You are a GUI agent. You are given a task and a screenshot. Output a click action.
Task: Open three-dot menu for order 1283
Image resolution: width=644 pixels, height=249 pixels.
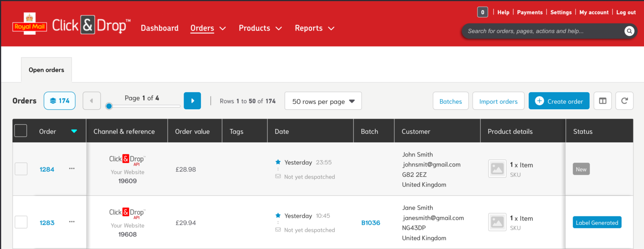coord(72,222)
